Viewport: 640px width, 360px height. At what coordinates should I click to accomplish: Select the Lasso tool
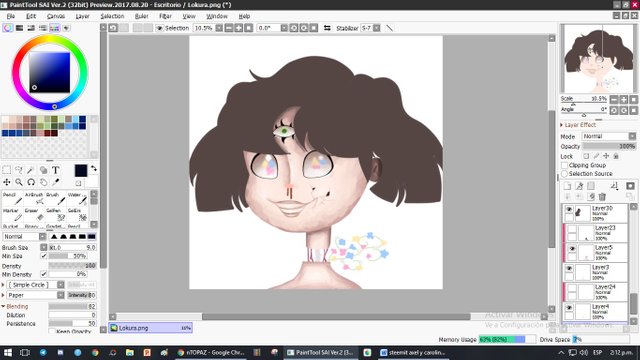[19, 170]
